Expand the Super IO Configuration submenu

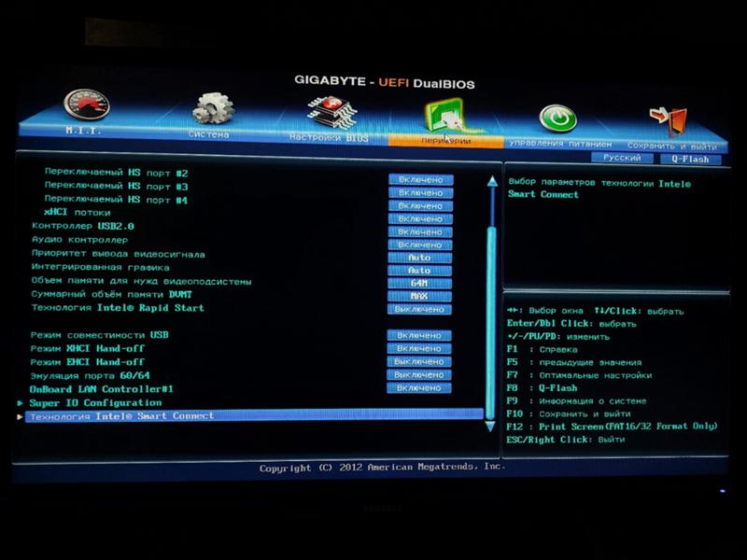(95, 403)
